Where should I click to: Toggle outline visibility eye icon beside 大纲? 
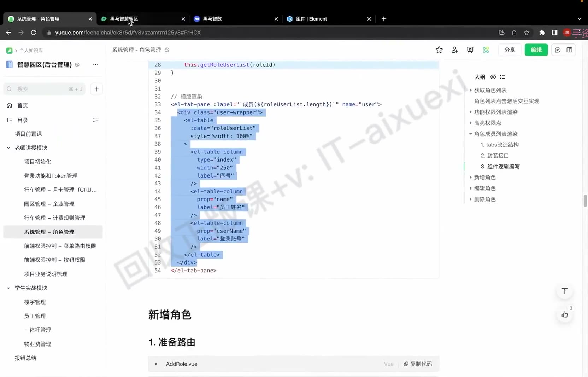click(x=493, y=77)
